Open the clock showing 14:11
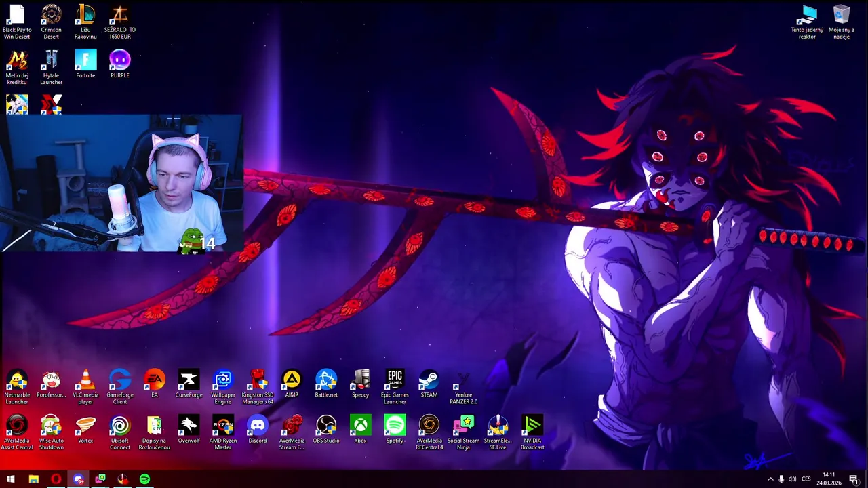Image resolution: width=868 pixels, height=488 pixels. pos(829,479)
